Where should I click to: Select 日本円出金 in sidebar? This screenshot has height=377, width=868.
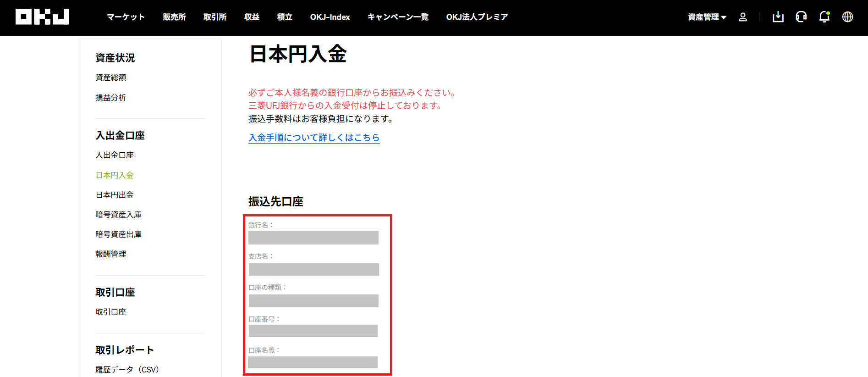(115, 195)
